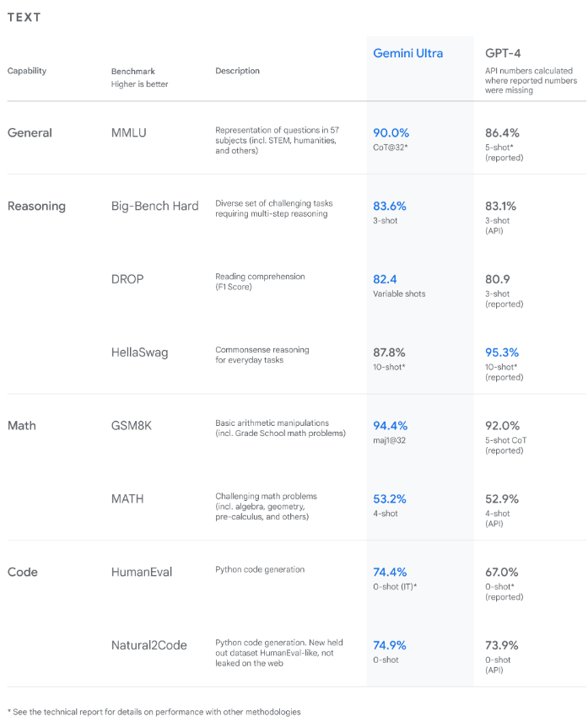588x727 pixels.
Task: Click the HellaSwag benchmark label
Action: click(139, 353)
